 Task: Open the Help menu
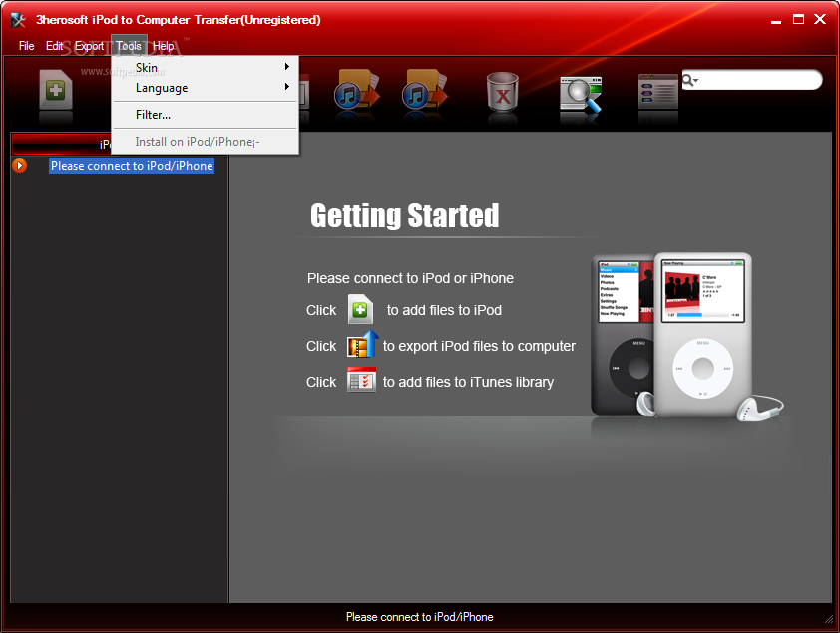163,46
